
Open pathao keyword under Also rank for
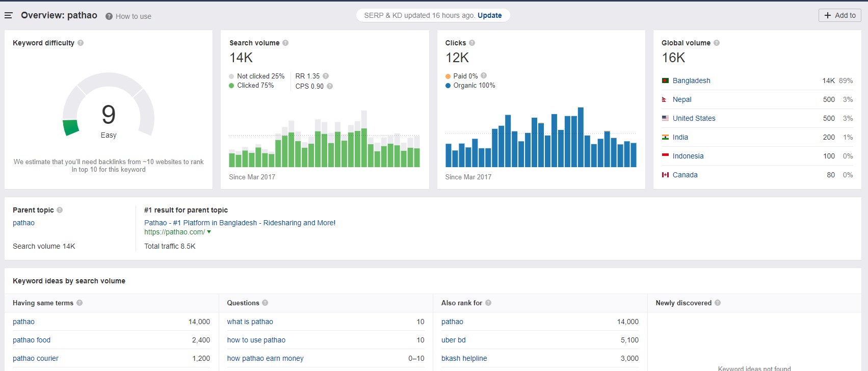tap(452, 322)
